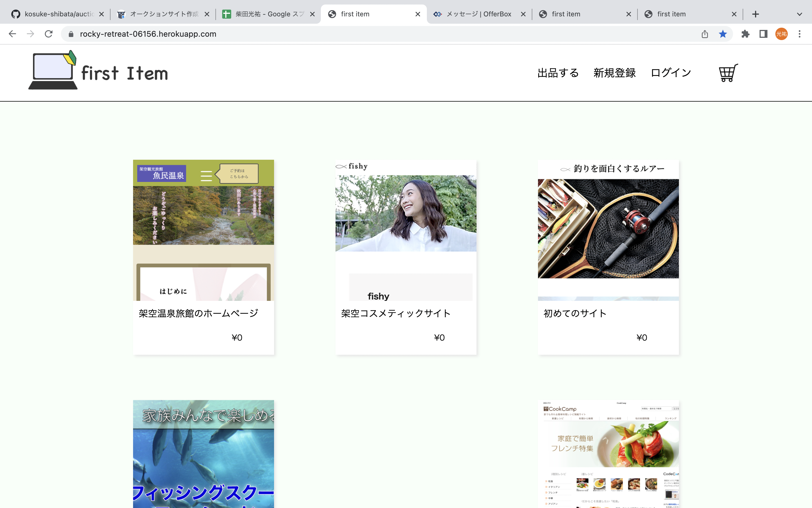The image size is (812, 508).
Task: Click the first Item laptop logo
Action: click(98, 70)
